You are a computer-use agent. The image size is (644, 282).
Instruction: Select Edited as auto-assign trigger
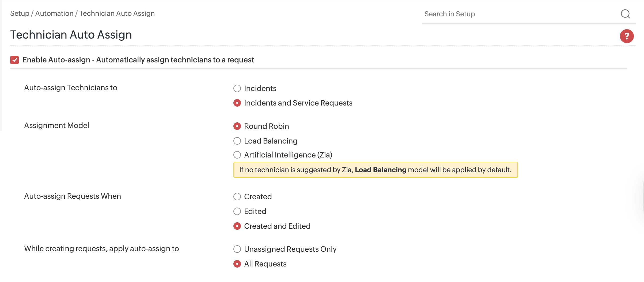pos(237,211)
